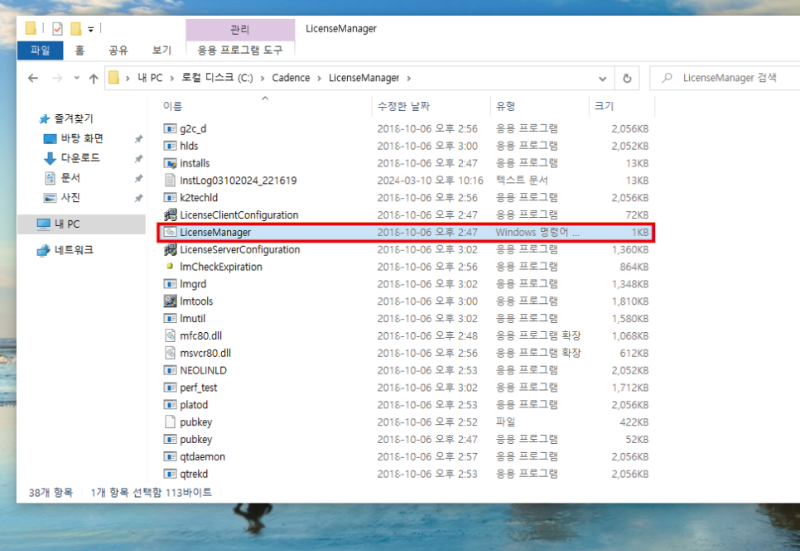Expand the chevron after Cadence in path
The width and height of the screenshot is (800, 551).
coord(319,78)
